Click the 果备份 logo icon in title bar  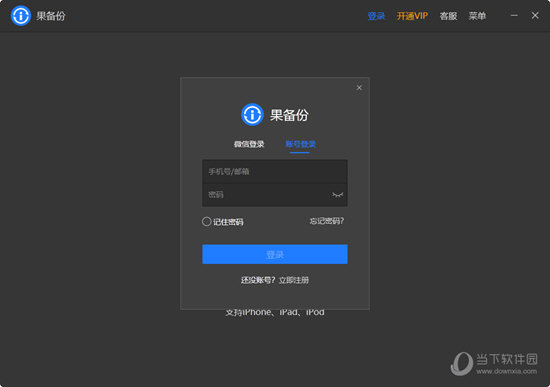(x=21, y=16)
